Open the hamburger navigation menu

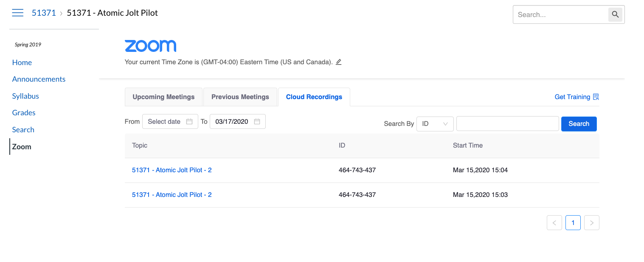click(17, 13)
